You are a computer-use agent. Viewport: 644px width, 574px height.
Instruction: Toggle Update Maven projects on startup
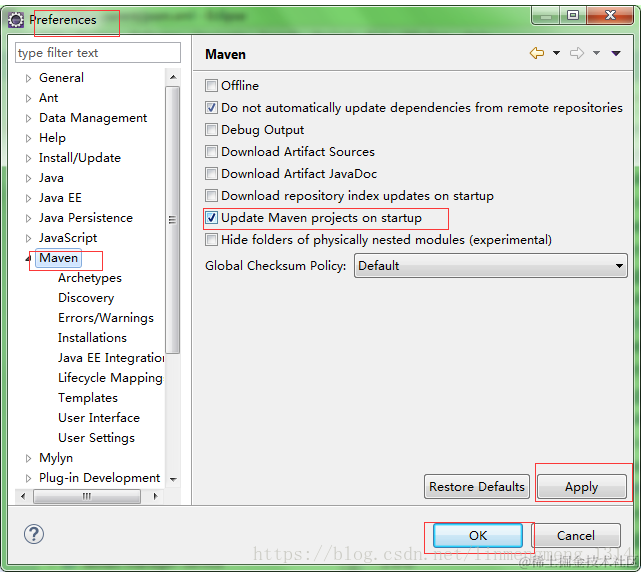pos(212,218)
